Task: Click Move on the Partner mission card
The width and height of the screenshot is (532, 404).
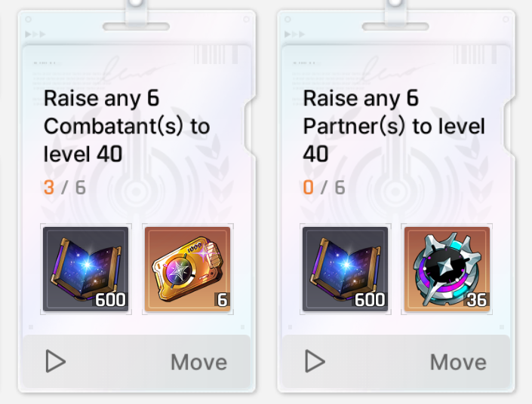Action: (458, 362)
